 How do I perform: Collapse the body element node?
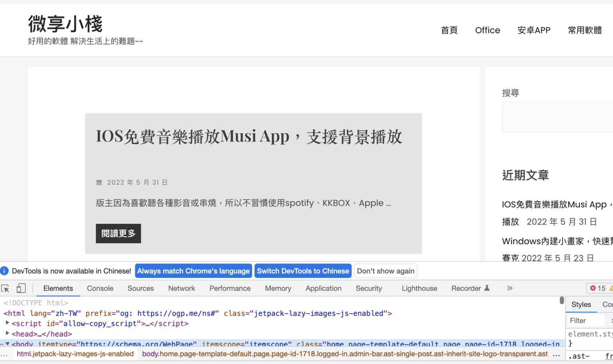(7, 344)
